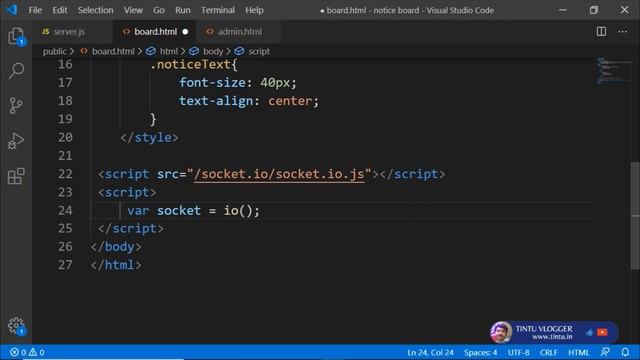Open the Help menu
The height and width of the screenshot is (360, 640).
pyautogui.click(x=254, y=10)
